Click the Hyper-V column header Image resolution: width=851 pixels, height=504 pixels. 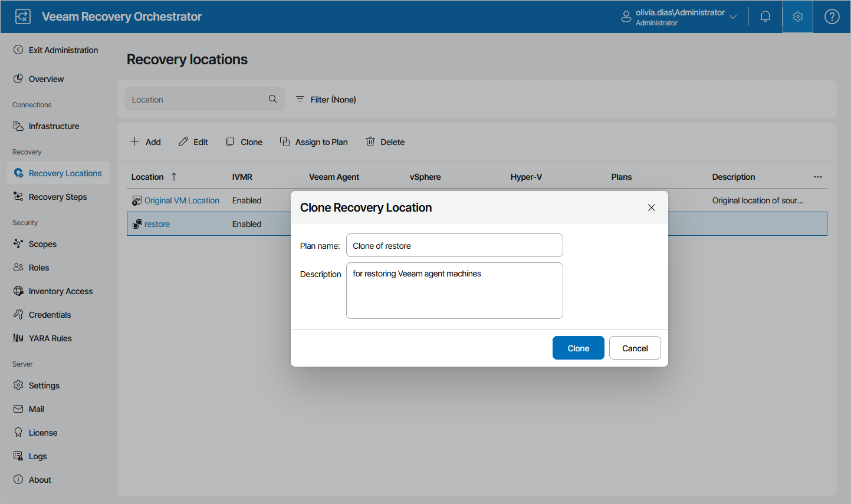(x=526, y=177)
